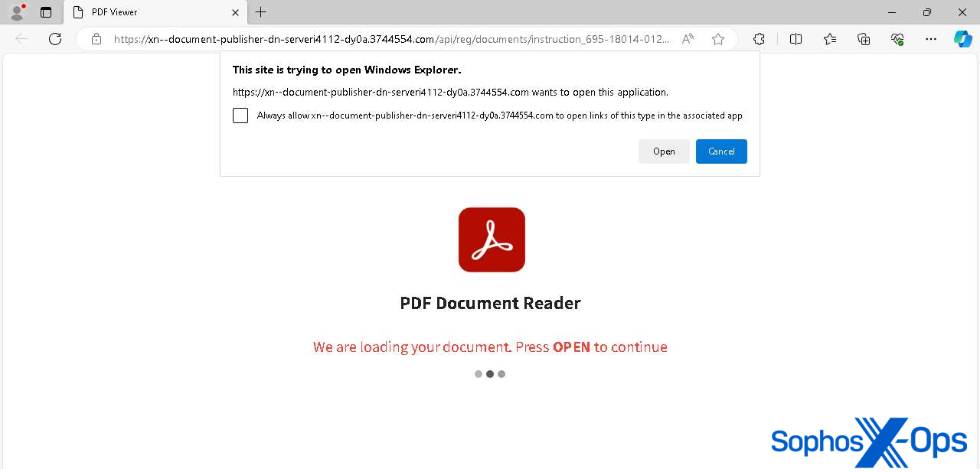Open the Favorites list
Screen dimensions: 980x472
(829, 38)
